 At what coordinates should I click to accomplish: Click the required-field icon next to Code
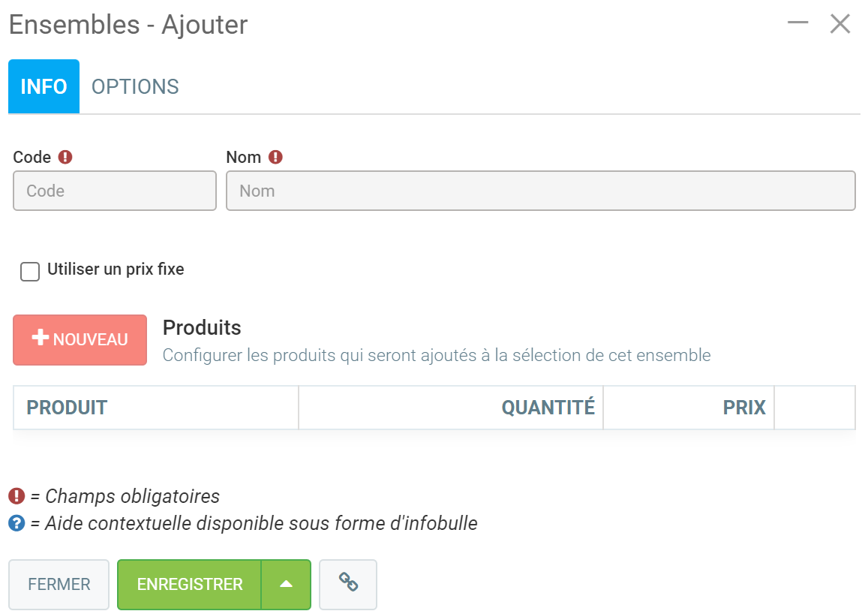(x=66, y=158)
